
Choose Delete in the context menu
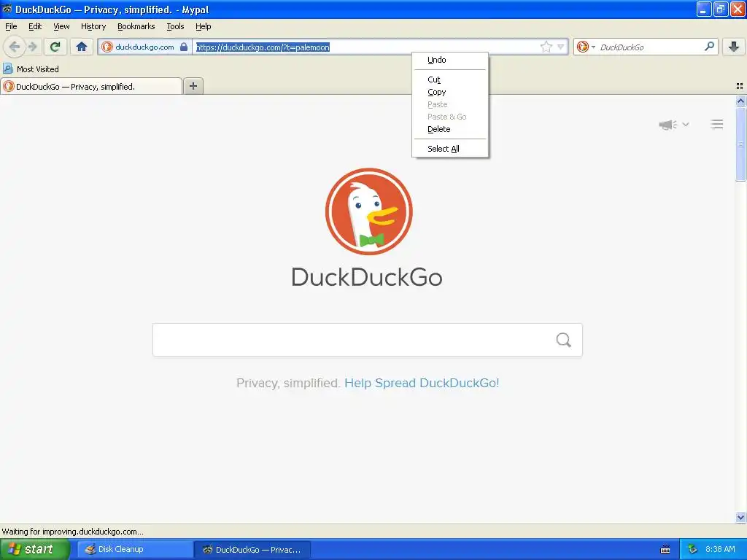tap(449, 129)
